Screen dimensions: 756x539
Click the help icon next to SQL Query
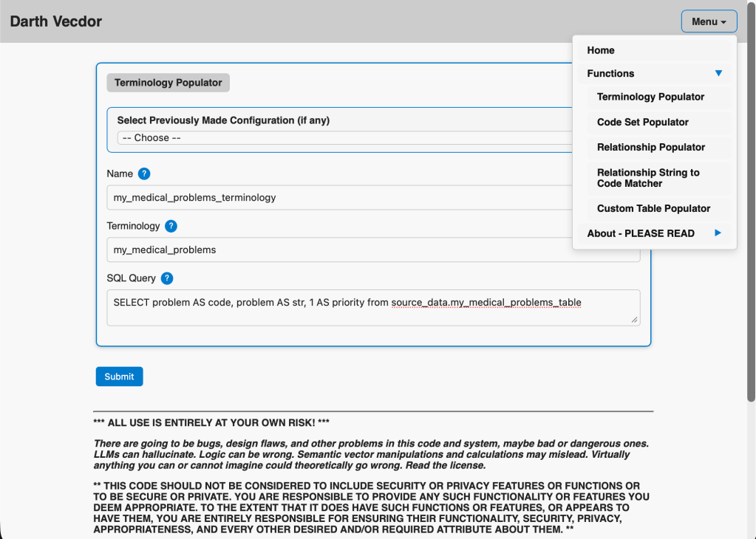coord(167,278)
